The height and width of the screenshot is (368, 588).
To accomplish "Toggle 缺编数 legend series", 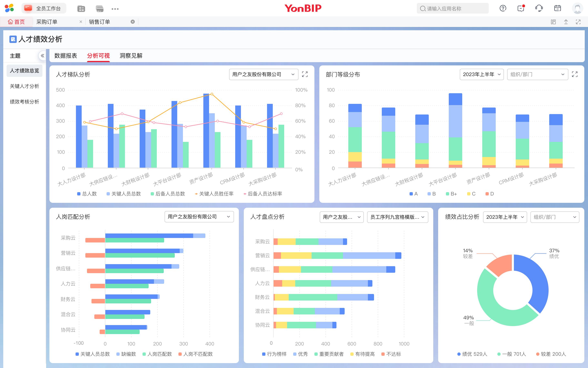I will click(x=126, y=354).
